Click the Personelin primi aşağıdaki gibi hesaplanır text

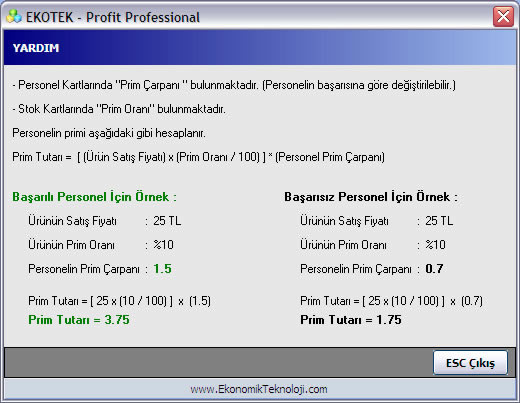point(109,133)
